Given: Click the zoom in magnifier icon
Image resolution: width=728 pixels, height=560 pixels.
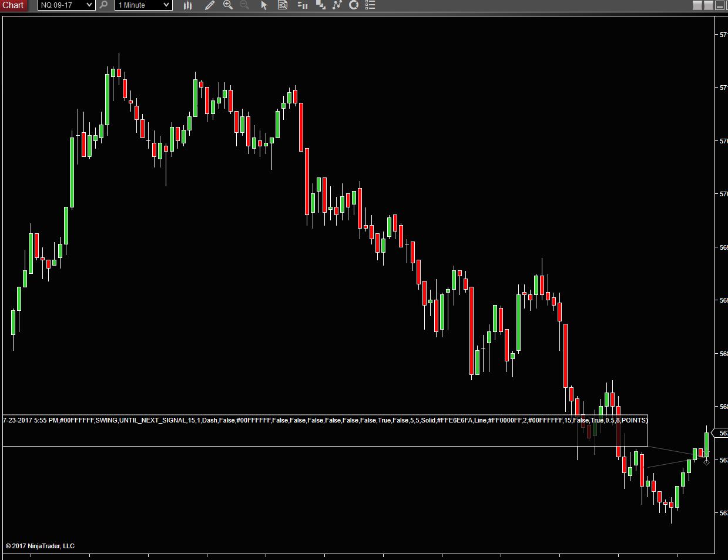Looking at the screenshot, I should pos(228,5).
